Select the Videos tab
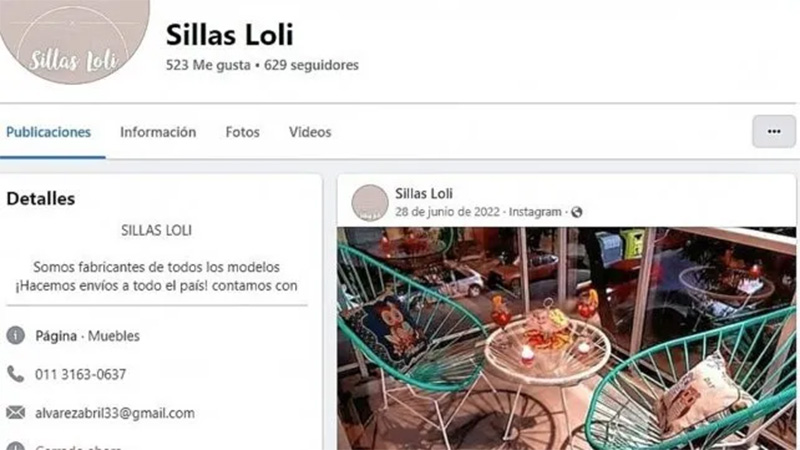The width and height of the screenshot is (800, 450). click(x=310, y=132)
